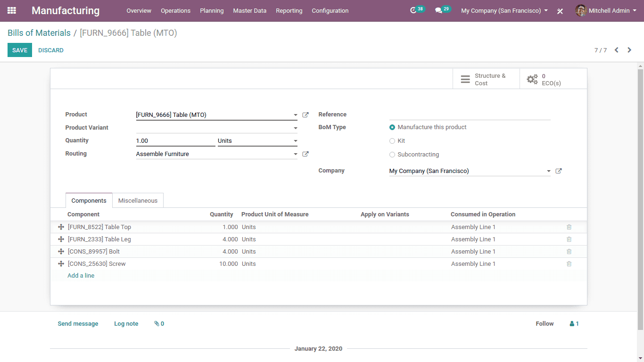Open the Routing external link icon
The height and width of the screenshot is (362, 644).
305,154
